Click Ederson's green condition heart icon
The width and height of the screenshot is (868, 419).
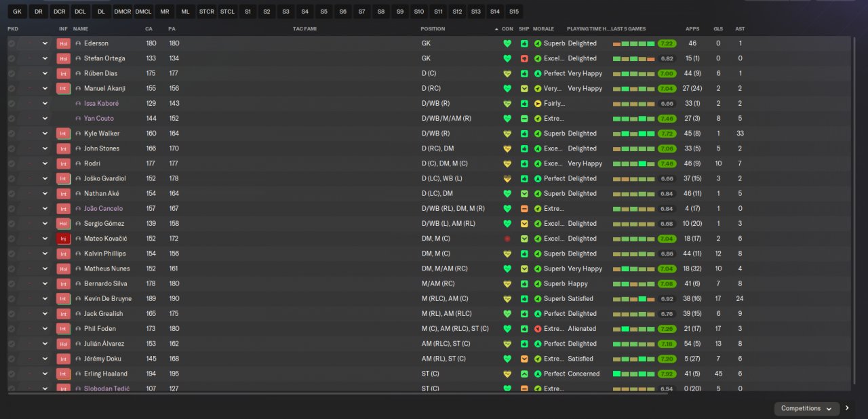pos(507,43)
